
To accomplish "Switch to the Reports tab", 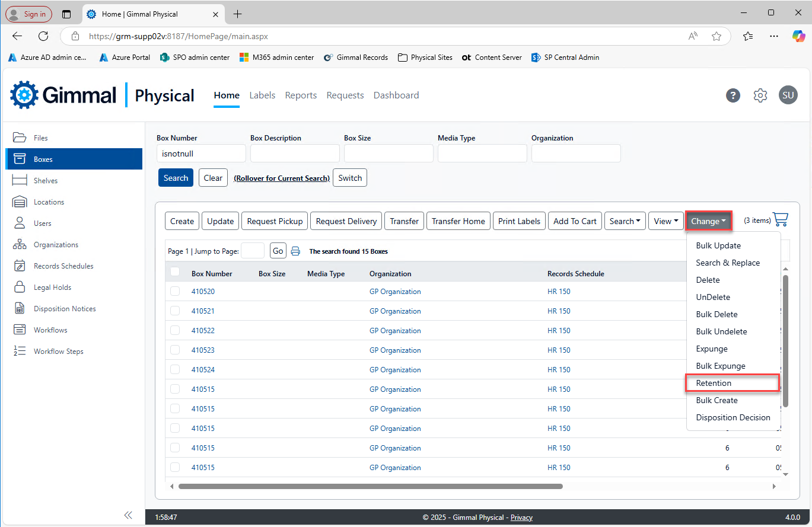I will (x=301, y=95).
